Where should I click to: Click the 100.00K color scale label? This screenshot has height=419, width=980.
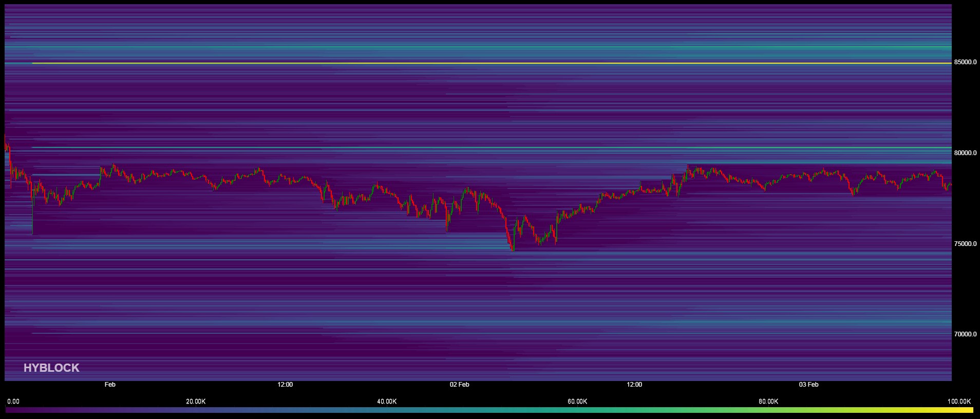click(959, 402)
